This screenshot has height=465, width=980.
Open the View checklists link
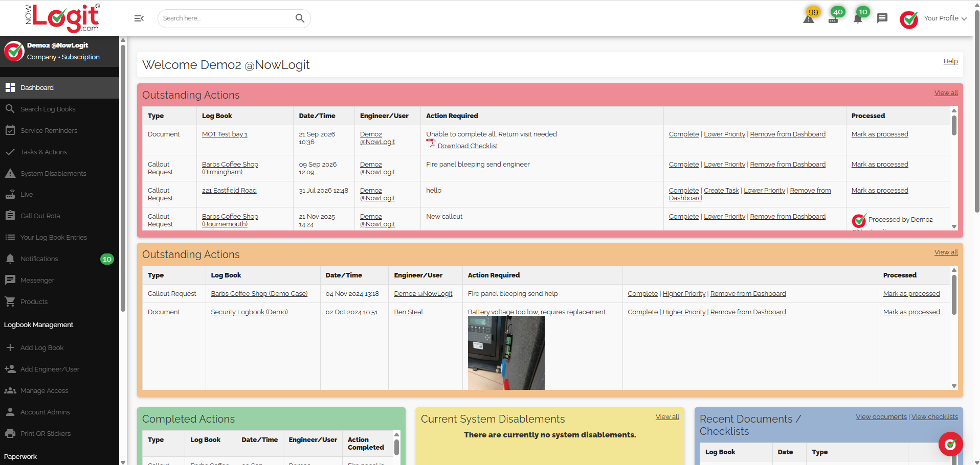point(934,417)
